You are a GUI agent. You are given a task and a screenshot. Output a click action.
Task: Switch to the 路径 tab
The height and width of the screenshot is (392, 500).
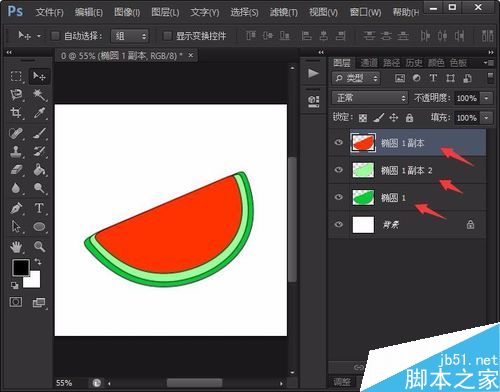[391, 63]
